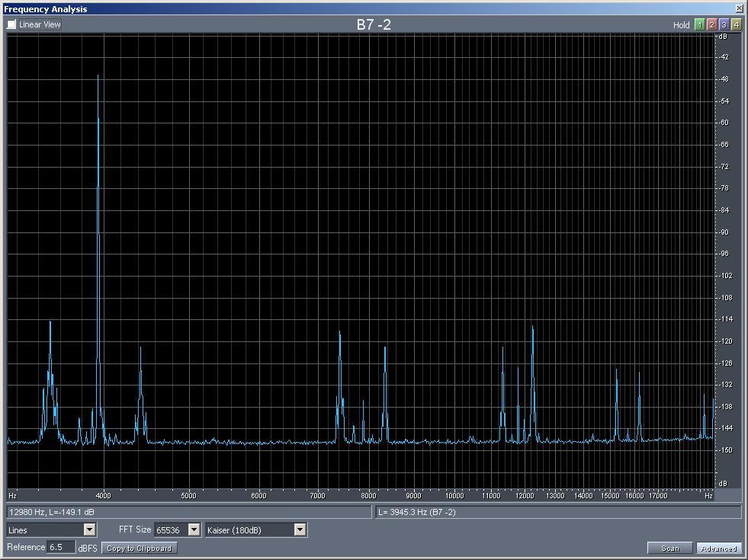This screenshot has height=560, width=748.
Task: Click the -60 dB scale label
Action: click(724, 123)
